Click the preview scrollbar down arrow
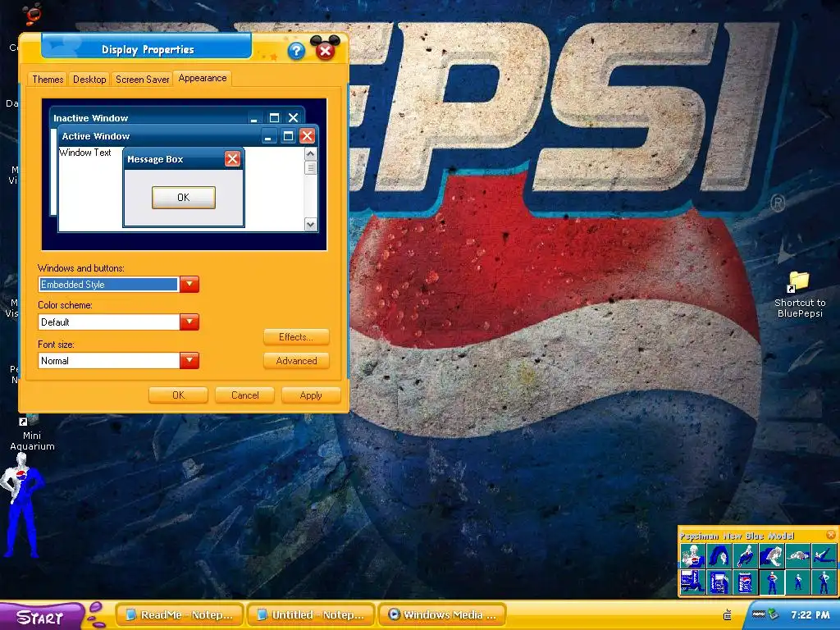The image size is (840, 630). click(x=311, y=224)
